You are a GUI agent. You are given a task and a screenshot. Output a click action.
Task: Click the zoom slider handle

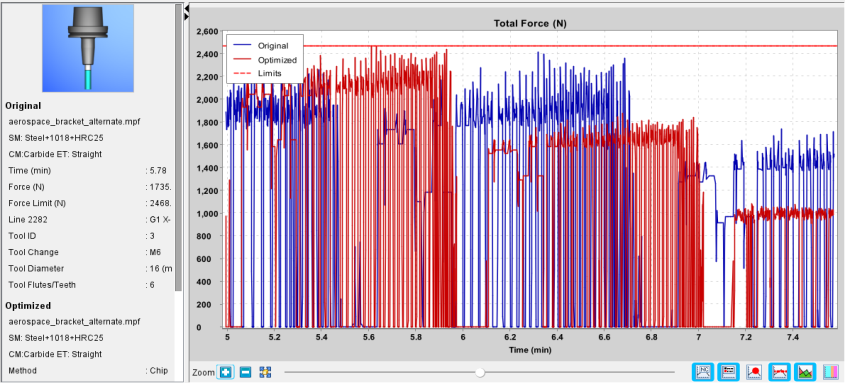point(480,372)
